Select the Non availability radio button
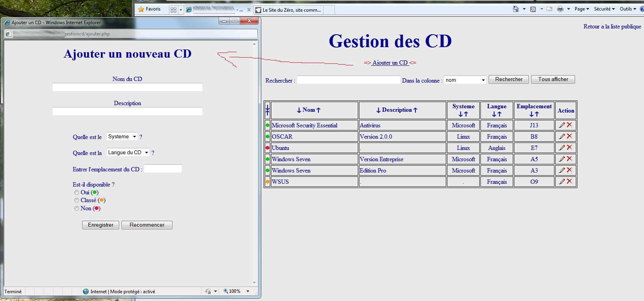Image resolution: width=644 pixels, height=301 pixels. (77, 208)
